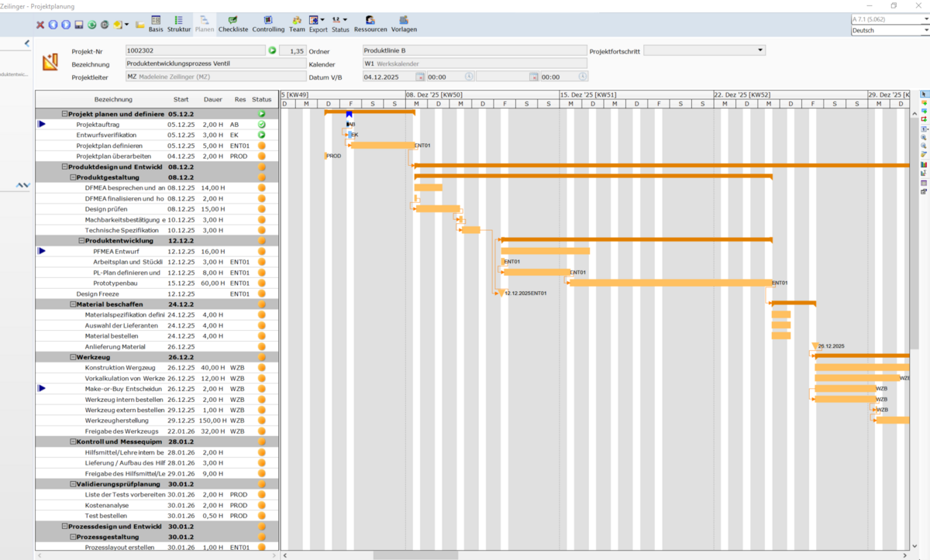Open the Status menu in toolbar
This screenshot has width=930, height=560.
340,24
